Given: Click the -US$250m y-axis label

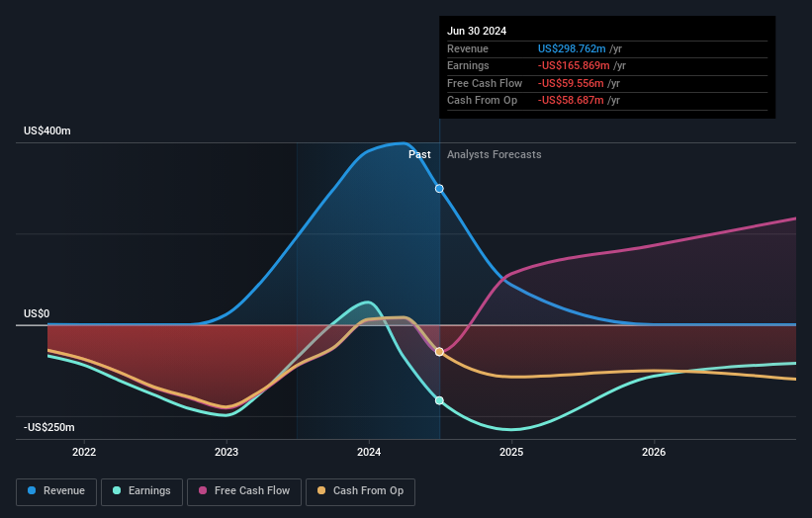Looking at the screenshot, I should (49, 427).
